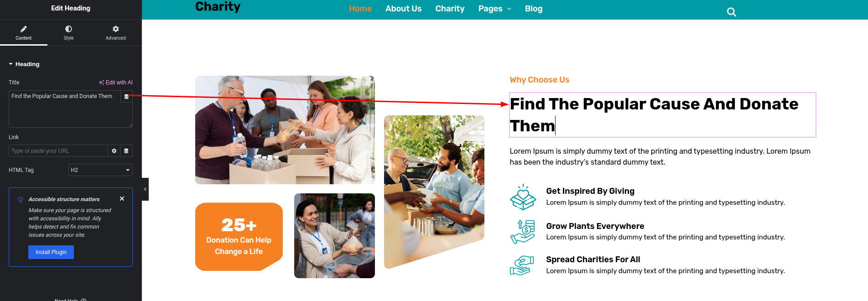Click the Blog menu item

534,9
